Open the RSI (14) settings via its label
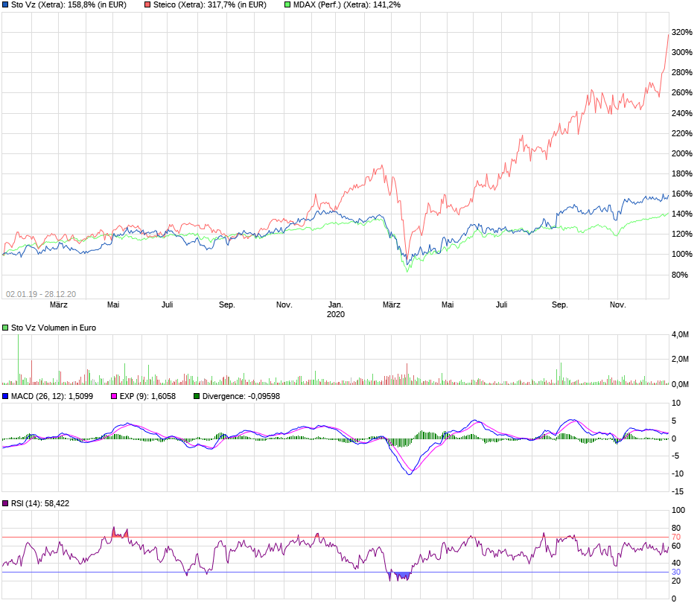700x606 pixels. click(x=37, y=503)
